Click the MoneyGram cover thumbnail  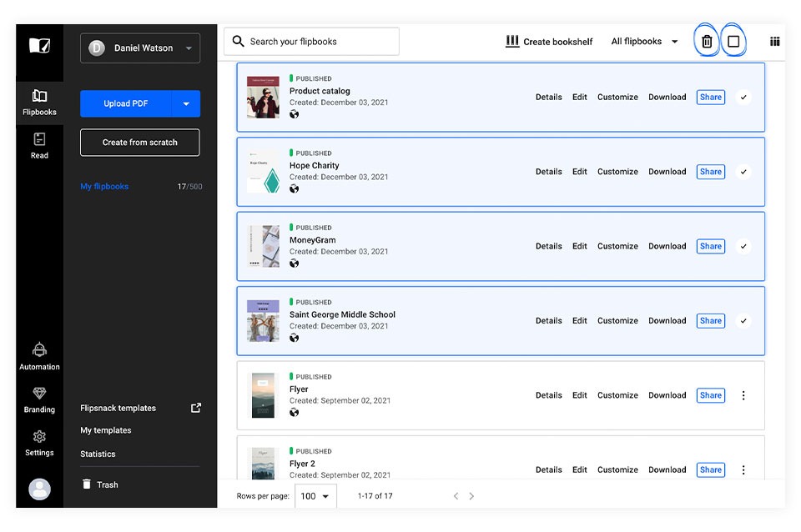click(263, 246)
